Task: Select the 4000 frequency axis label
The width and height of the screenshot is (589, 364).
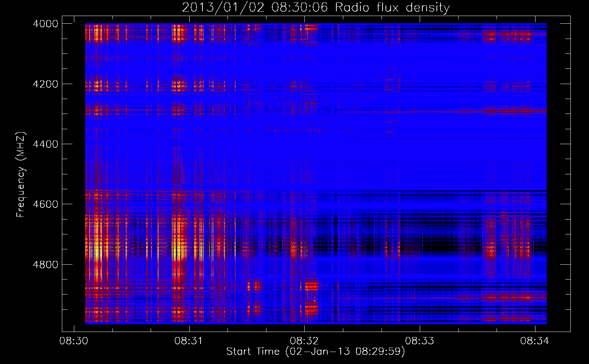Action: (46, 24)
